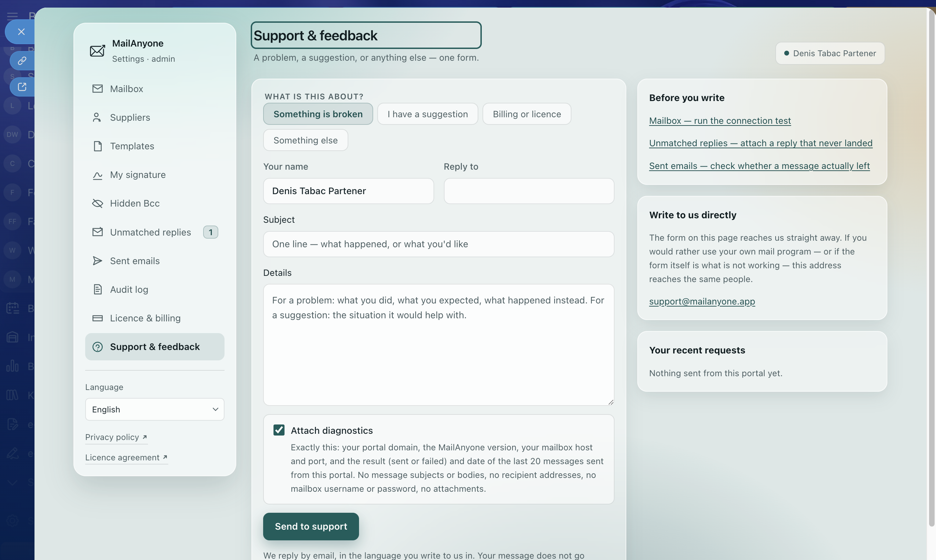
Task: Select the L avatar in the background sidebar
Action: [x=12, y=106]
